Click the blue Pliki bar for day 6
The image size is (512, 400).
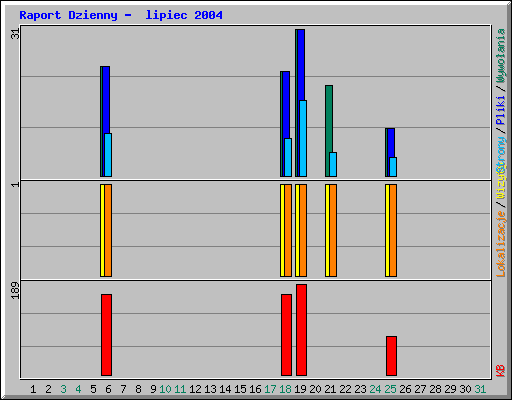[106, 100]
